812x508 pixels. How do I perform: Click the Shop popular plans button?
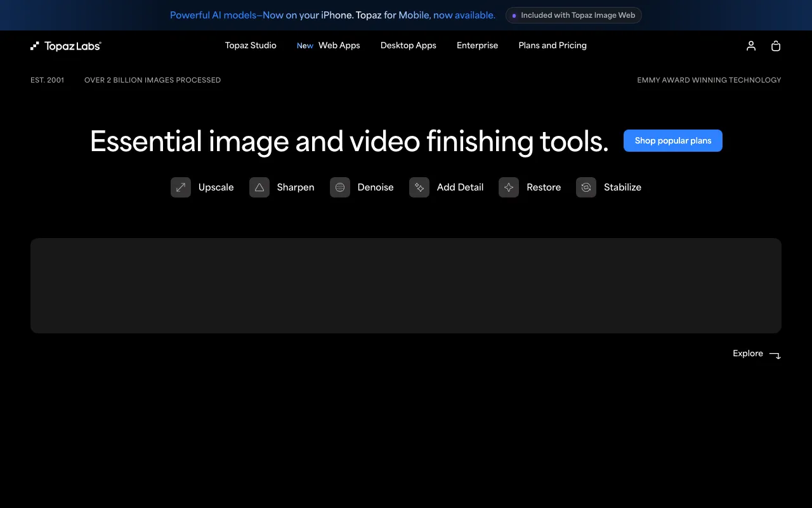(x=673, y=141)
